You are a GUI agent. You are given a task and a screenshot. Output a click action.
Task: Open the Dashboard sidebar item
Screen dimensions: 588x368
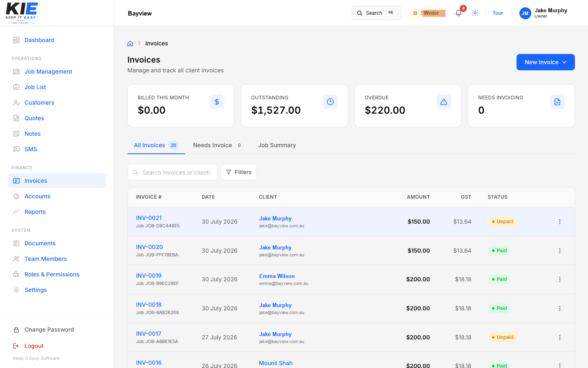(57, 40)
